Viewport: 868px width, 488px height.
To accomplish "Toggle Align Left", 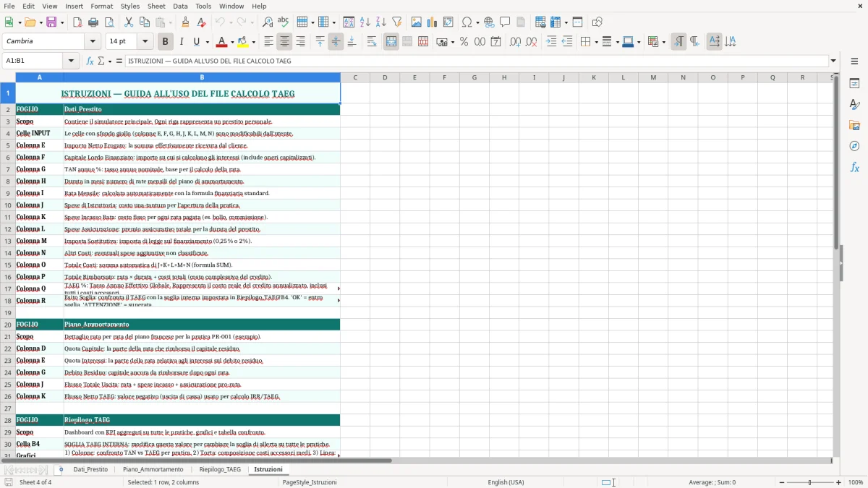I will tap(268, 42).
